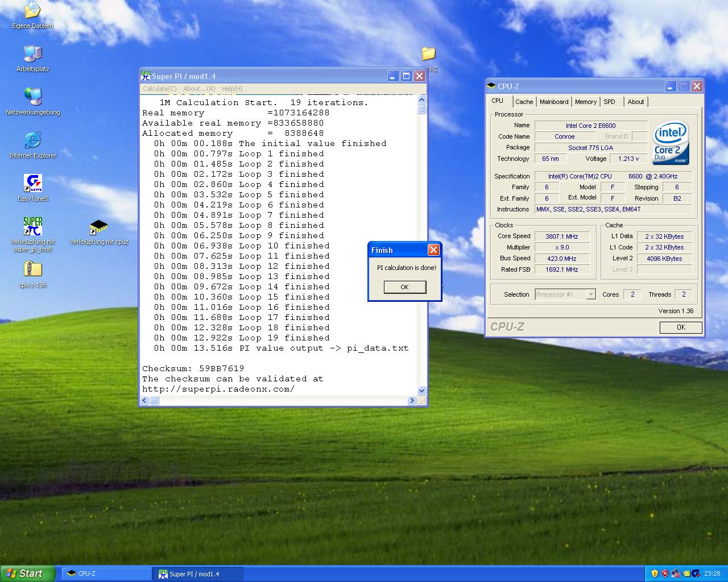Image resolution: width=728 pixels, height=582 pixels.
Task: Click the Super PI vertical scrollbar down arrow
Action: (422, 390)
